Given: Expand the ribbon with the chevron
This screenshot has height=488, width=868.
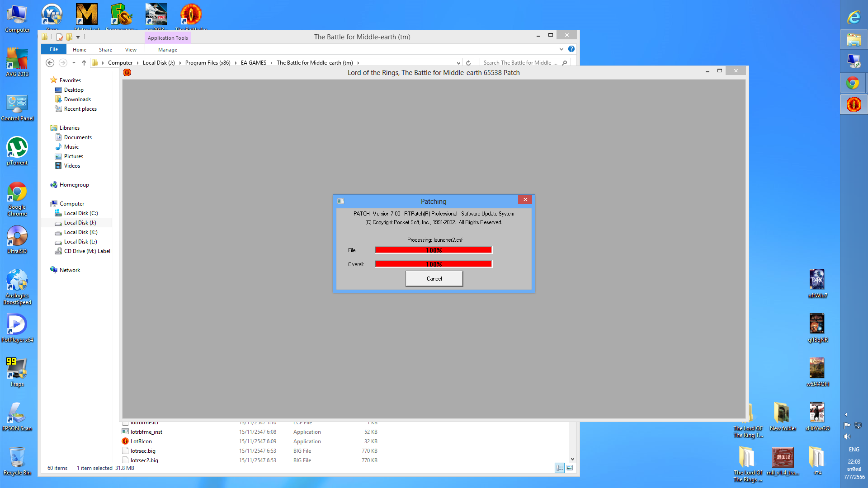Looking at the screenshot, I should click(x=561, y=49).
